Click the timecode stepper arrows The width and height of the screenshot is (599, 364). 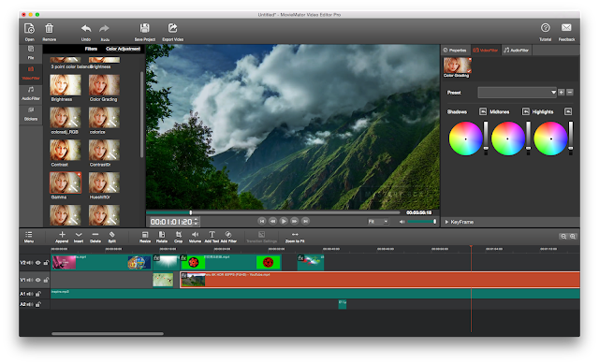click(x=197, y=222)
